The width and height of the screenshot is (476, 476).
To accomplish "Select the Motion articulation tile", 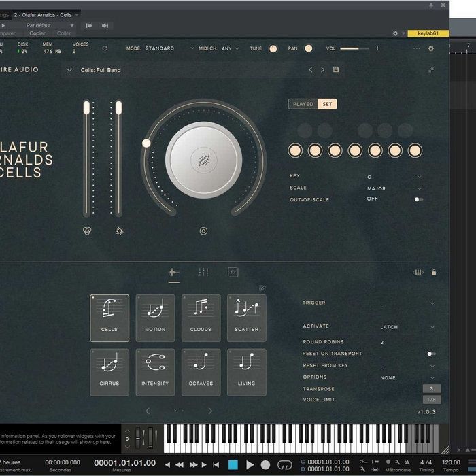I will pos(155,318).
